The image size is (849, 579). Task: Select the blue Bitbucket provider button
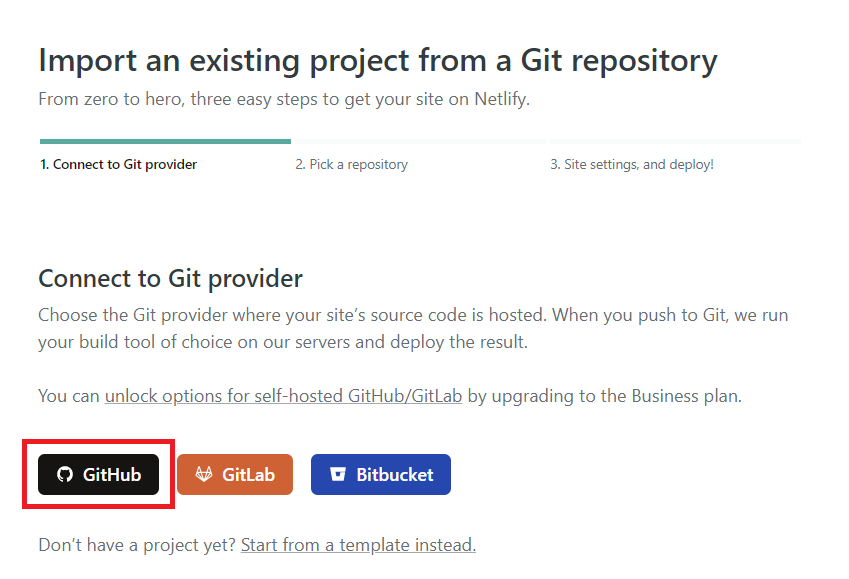pyautogui.click(x=381, y=474)
